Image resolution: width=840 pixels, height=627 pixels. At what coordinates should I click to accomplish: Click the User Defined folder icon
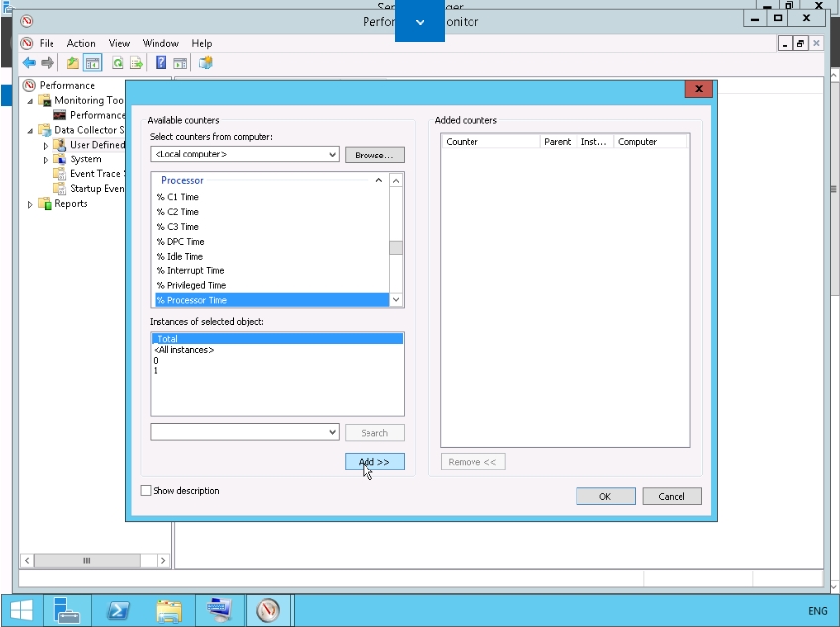point(60,145)
